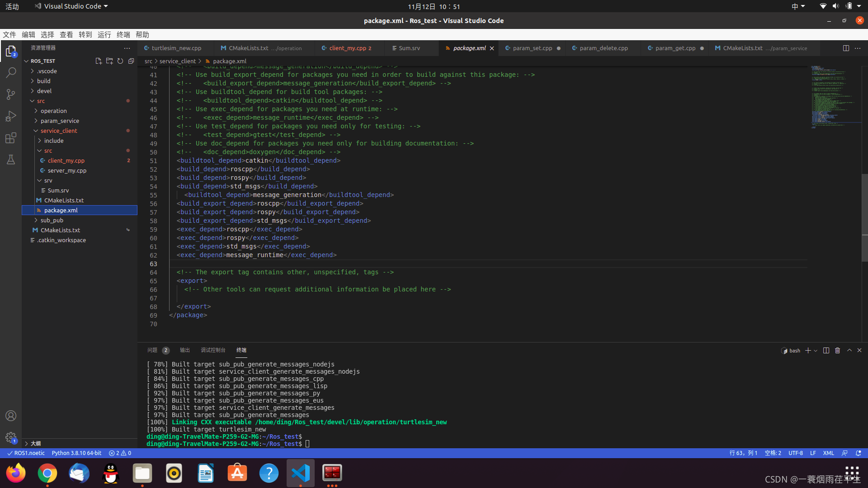Open the Extensions view
Screen dimensions: 868x488
point(11,138)
